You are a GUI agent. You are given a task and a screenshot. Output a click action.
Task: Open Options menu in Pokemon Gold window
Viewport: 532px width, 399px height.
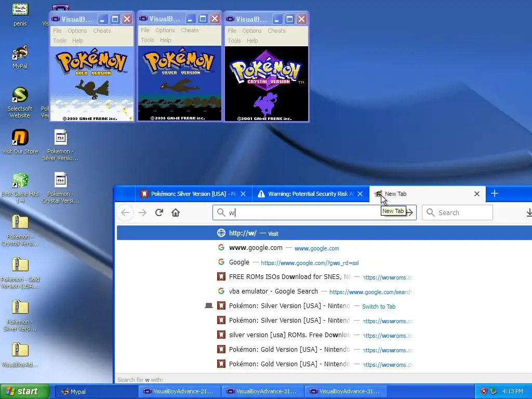[x=77, y=31]
